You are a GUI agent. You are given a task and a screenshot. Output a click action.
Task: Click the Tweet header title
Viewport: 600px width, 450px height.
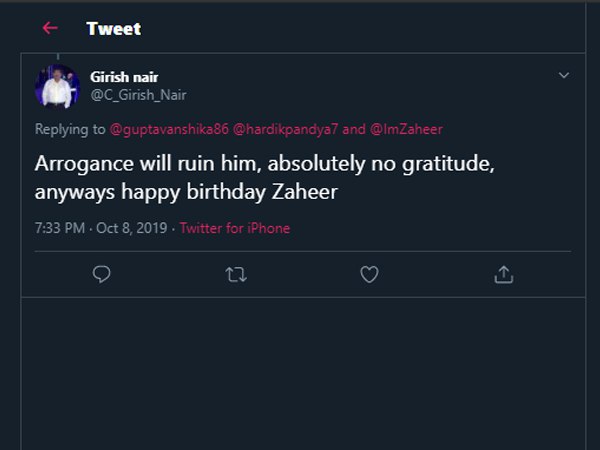coord(113,28)
